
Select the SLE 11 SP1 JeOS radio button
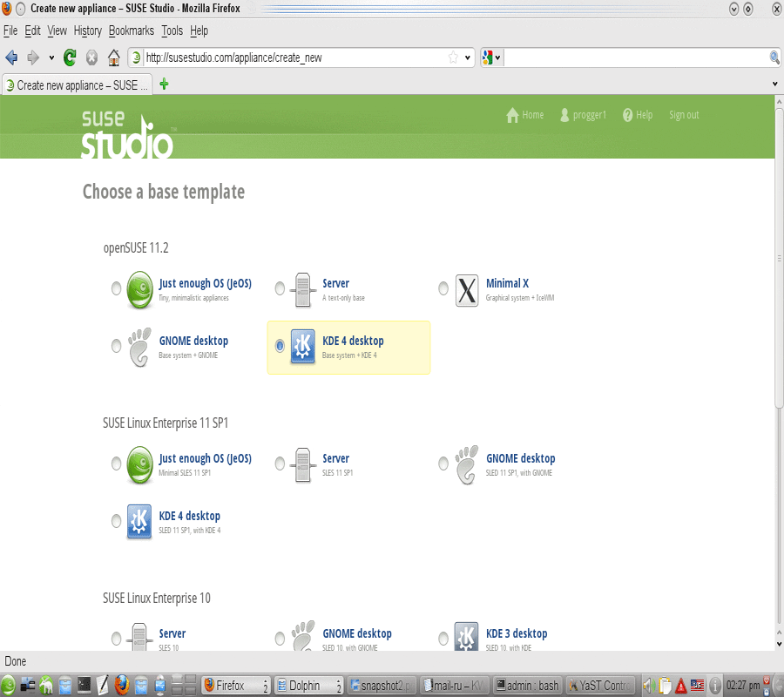point(116,464)
